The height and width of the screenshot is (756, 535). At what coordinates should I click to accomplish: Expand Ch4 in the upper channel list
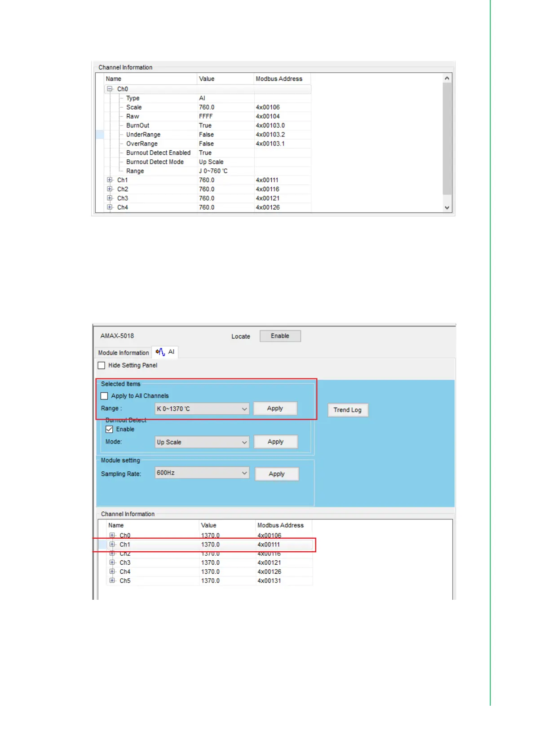pyautogui.click(x=110, y=207)
